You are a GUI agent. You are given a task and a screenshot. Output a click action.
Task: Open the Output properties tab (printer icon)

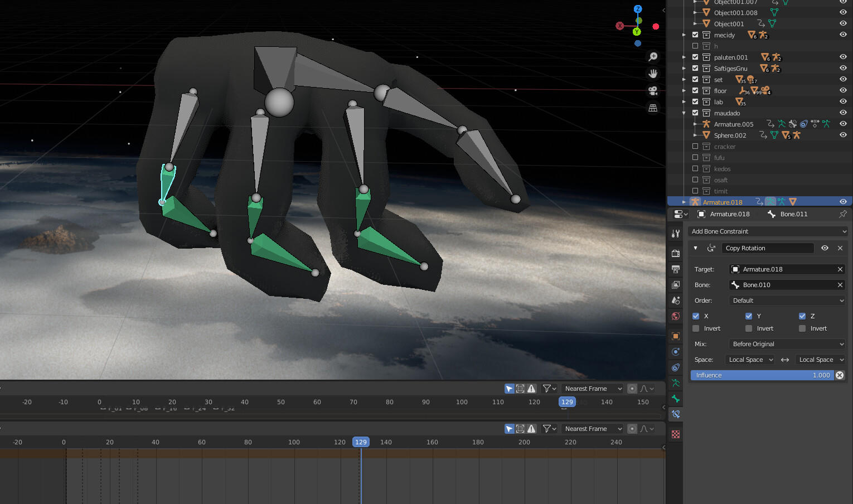676,269
